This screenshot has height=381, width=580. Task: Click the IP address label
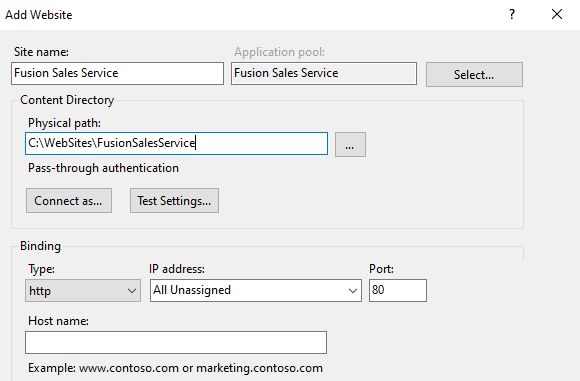click(x=177, y=269)
